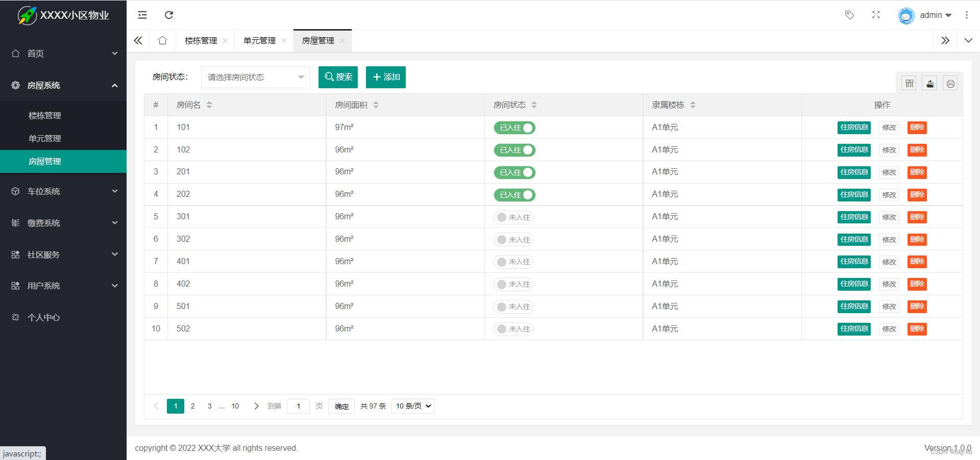Sort by 隶属楼栋 using the sort arrows
This screenshot has height=460, width=980.
point(693,105)
